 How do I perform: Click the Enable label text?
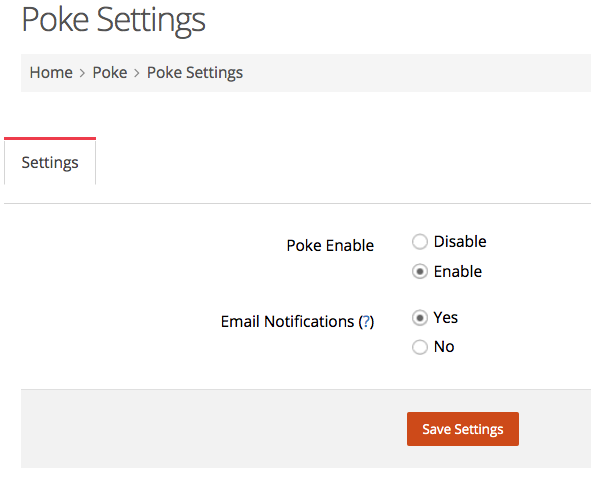[x=458, y=271]
